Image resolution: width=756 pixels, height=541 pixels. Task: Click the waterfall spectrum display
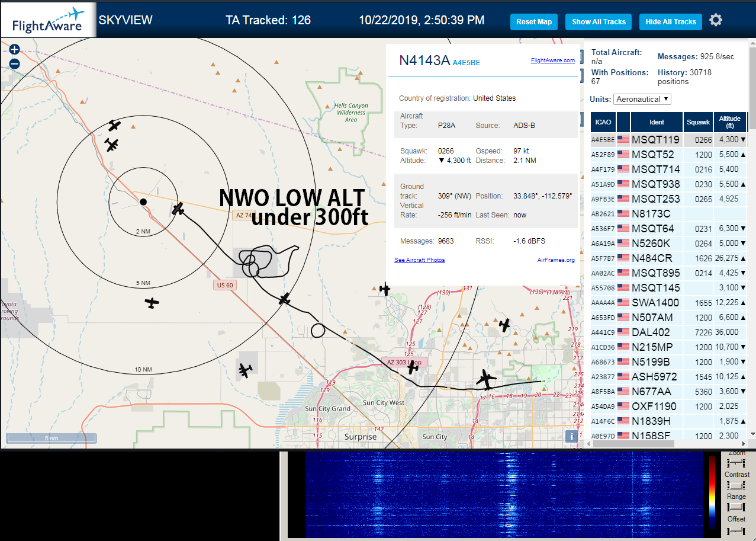[503, 495]
